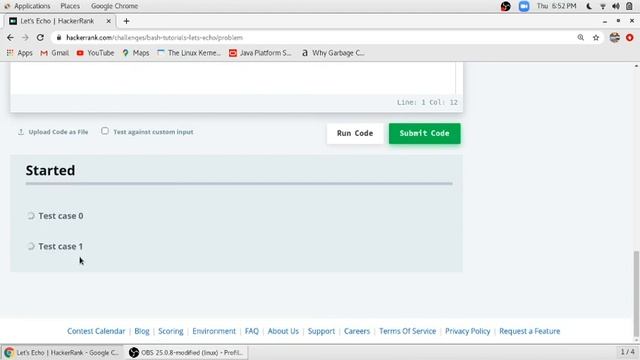This screenshot has height=360, width=640.
Task: Click the 1 / 4 workspace switcher
Action: coord(627,352)
